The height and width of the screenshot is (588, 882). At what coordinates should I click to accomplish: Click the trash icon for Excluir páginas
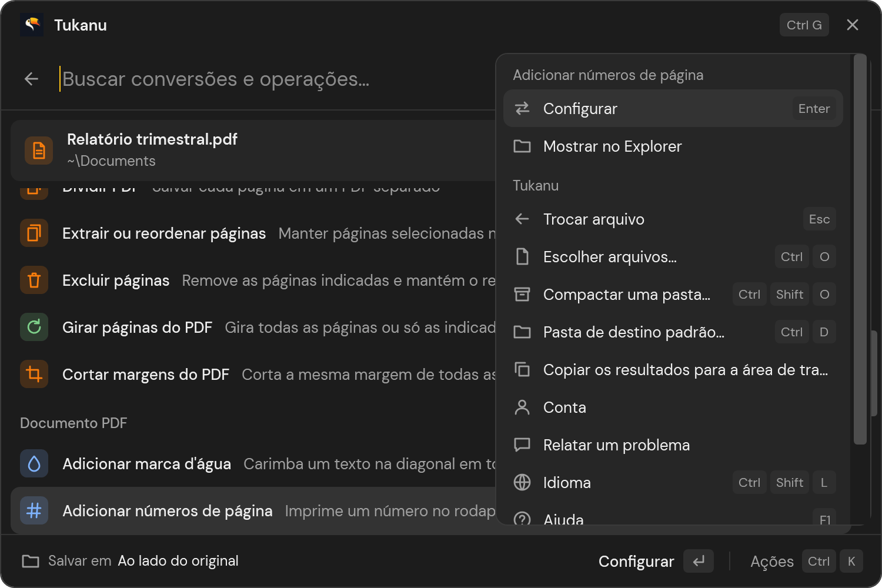(34, 280)
